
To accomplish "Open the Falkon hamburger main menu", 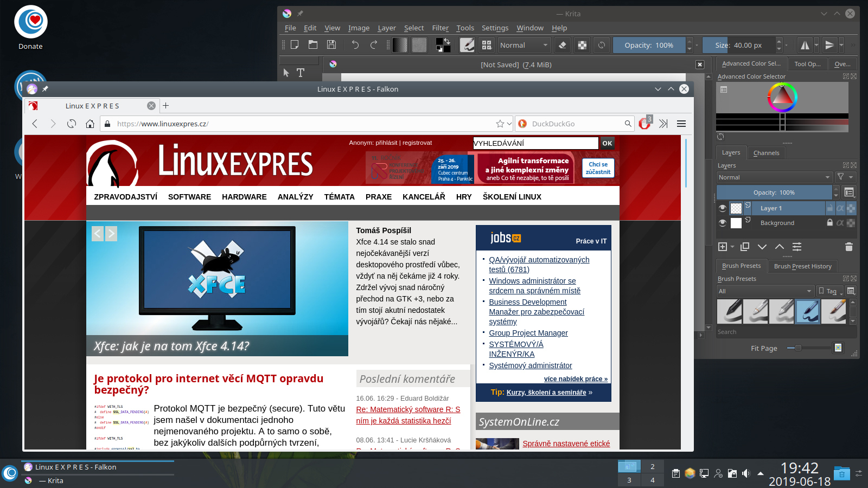I will (681, 124).
